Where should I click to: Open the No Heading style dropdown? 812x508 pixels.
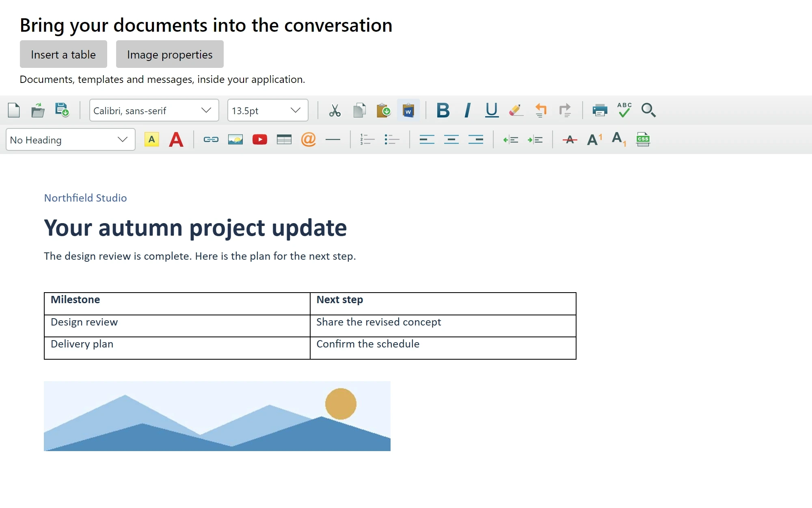click(x=71, y=139)
